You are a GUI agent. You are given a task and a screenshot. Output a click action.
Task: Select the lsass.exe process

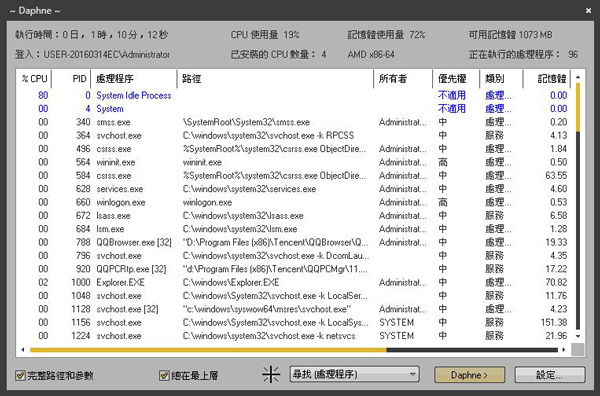coord(294,216)
